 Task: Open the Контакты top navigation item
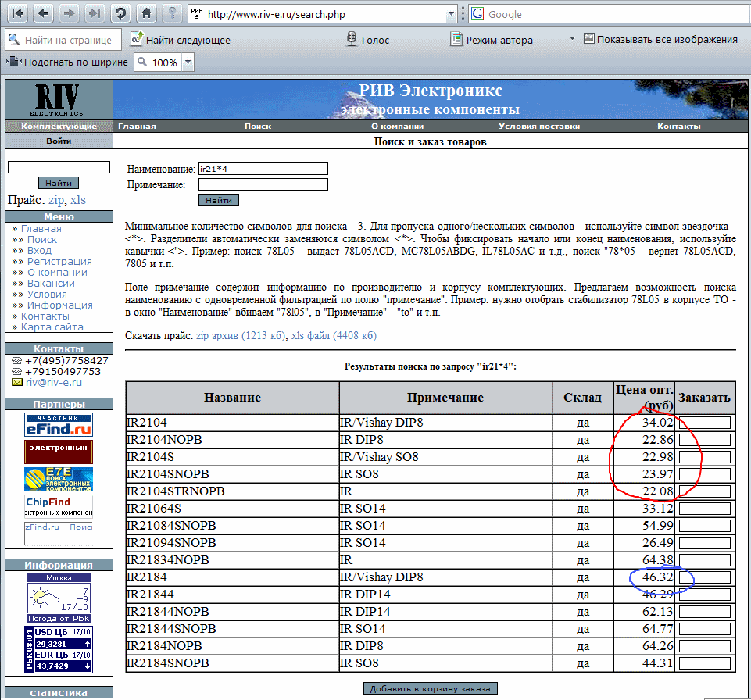pyautogui.click(x=678, y=127)
